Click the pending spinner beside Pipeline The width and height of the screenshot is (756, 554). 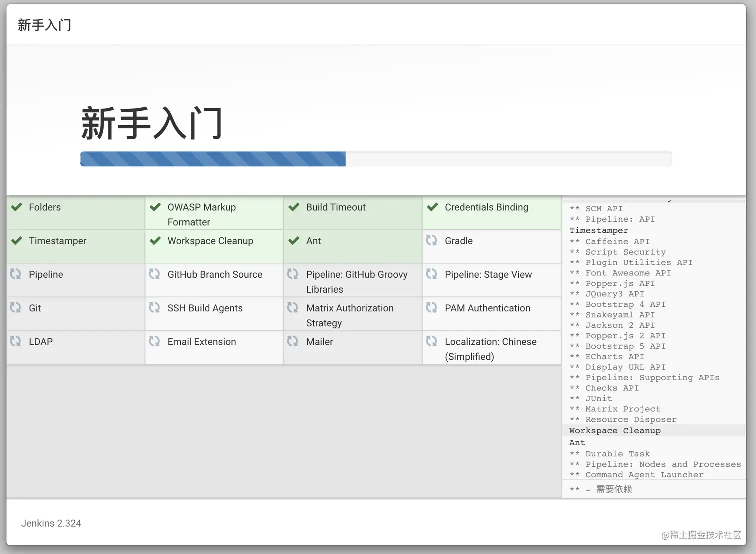coord(16,274)
